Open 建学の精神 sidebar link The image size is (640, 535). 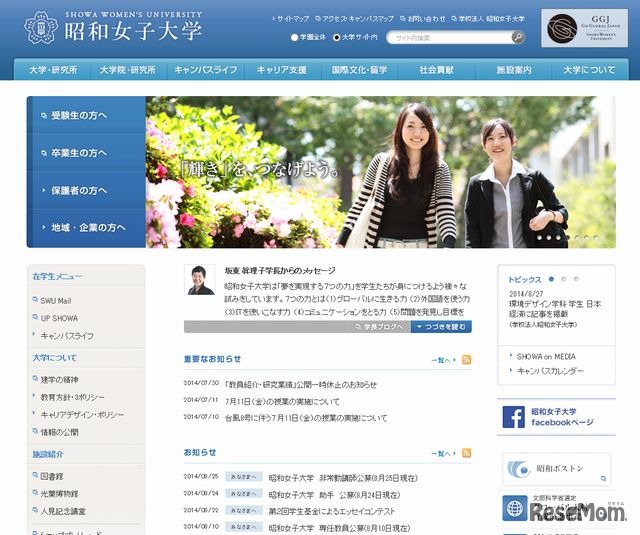[x=59, y=380]
